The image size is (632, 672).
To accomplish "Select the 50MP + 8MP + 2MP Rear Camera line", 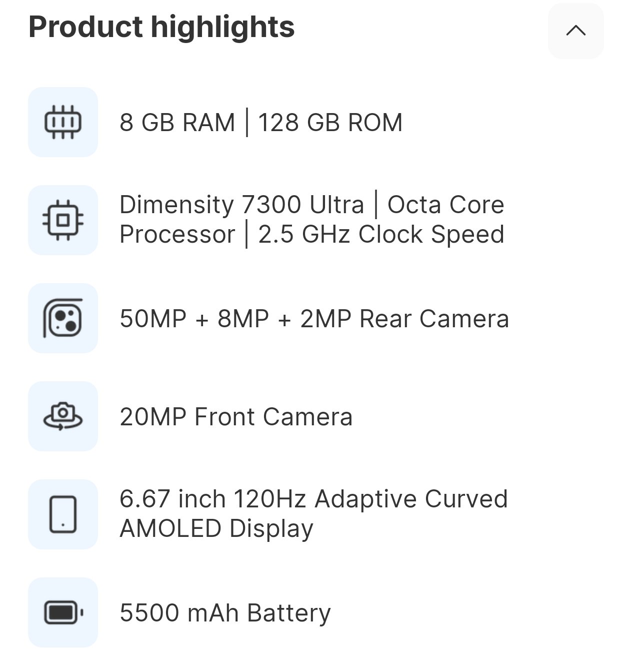I will 314,319.
